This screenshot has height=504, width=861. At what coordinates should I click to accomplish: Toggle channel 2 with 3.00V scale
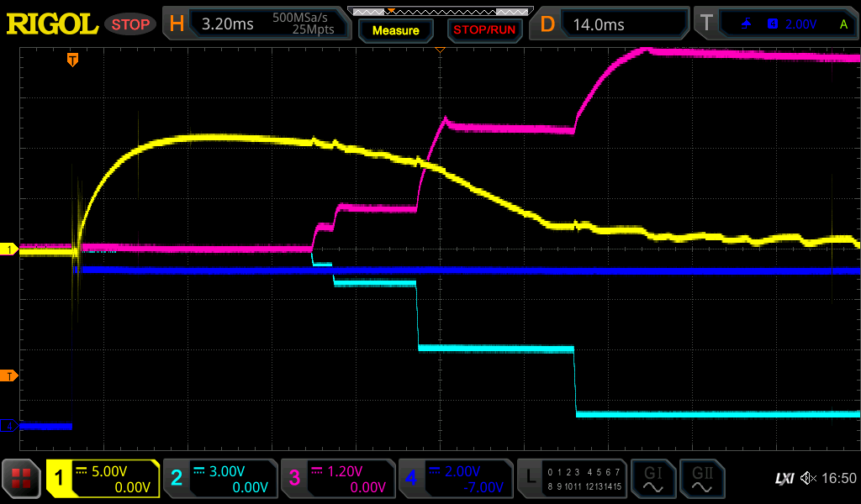(x=219, y=479)
